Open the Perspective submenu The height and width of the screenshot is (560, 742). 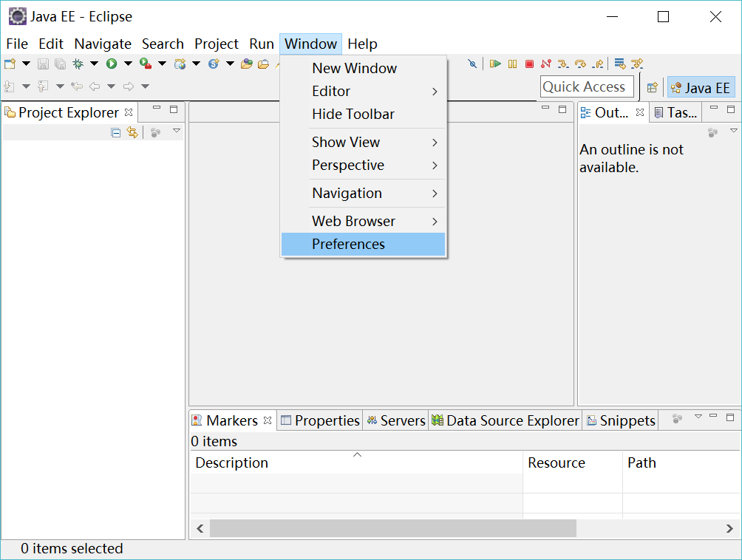click(x=364, y=165)
